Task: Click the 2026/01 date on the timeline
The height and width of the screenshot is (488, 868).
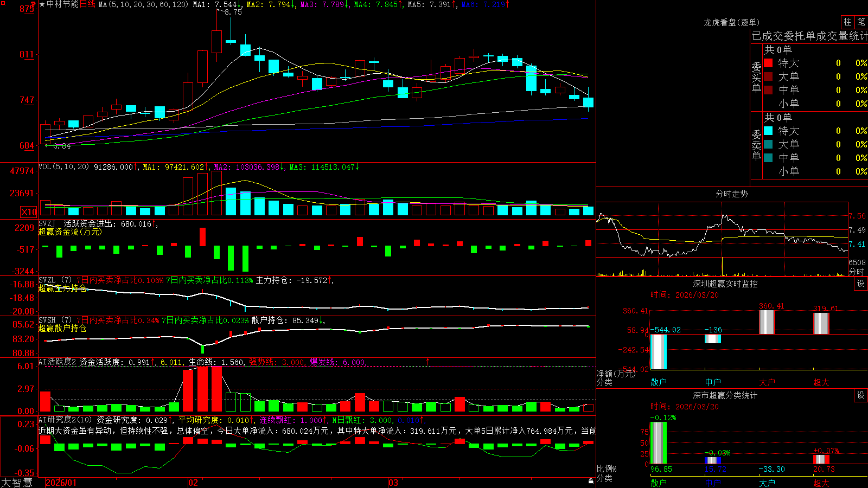Action: pos(61,483)
